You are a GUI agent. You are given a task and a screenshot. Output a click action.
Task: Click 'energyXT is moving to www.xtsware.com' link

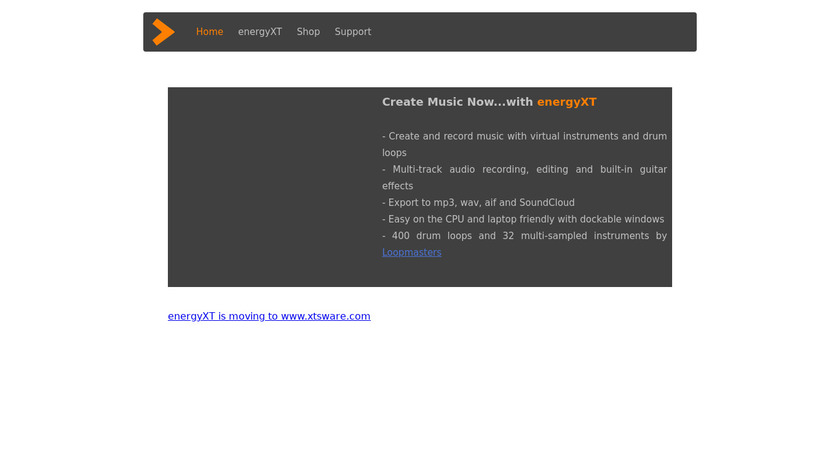point(269,316)
